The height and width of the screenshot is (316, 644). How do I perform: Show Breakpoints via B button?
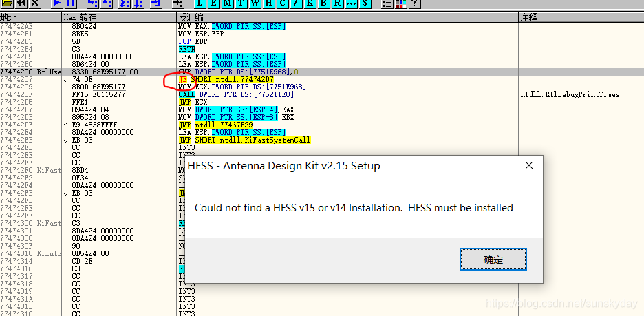324,3
